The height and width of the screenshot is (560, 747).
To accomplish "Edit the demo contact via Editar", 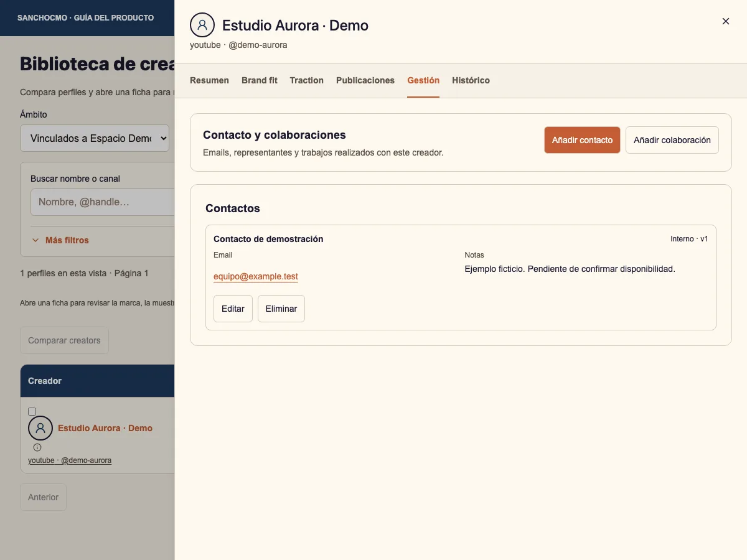I will (x=233, y=309).
